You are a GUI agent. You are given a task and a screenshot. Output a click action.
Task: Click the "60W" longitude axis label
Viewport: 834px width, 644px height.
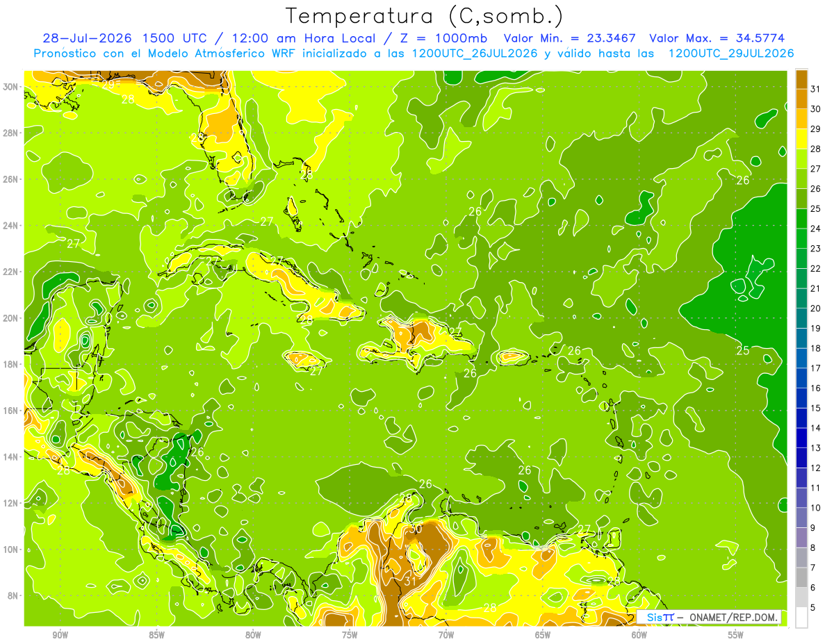click(x=639, y=635)
